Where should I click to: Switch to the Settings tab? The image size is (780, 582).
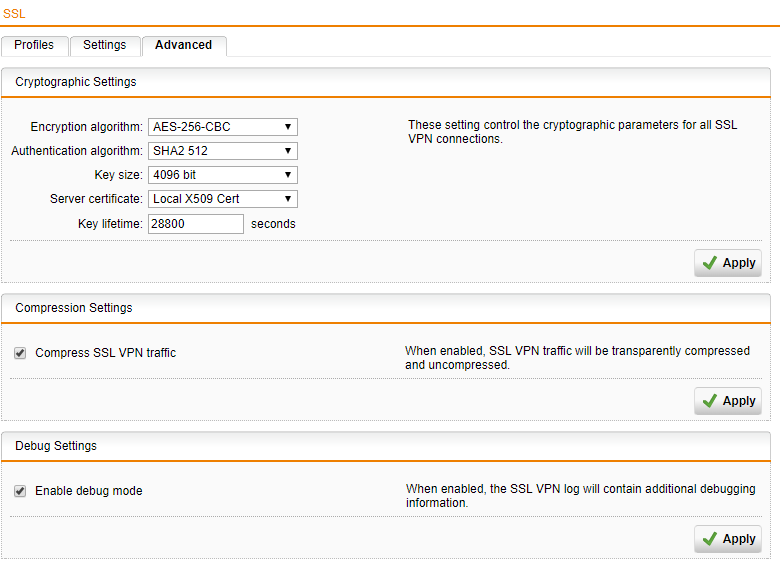click(x=105, y=45)
